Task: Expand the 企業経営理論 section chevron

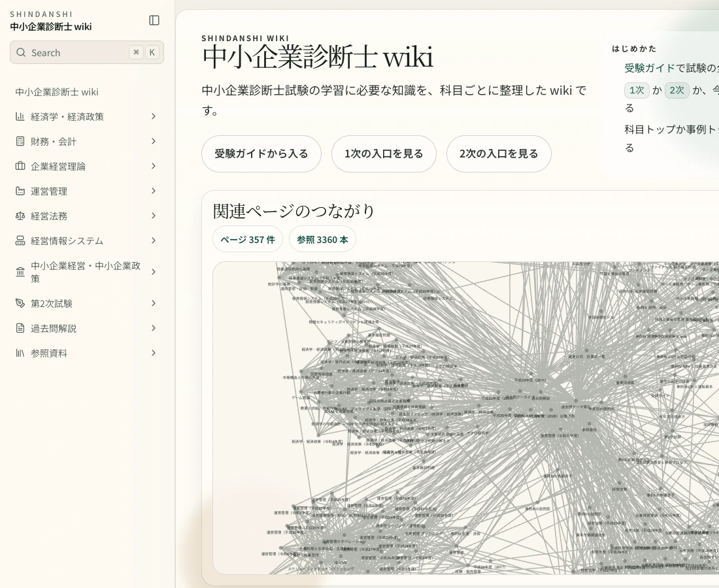Action: [x=154, y=166]
